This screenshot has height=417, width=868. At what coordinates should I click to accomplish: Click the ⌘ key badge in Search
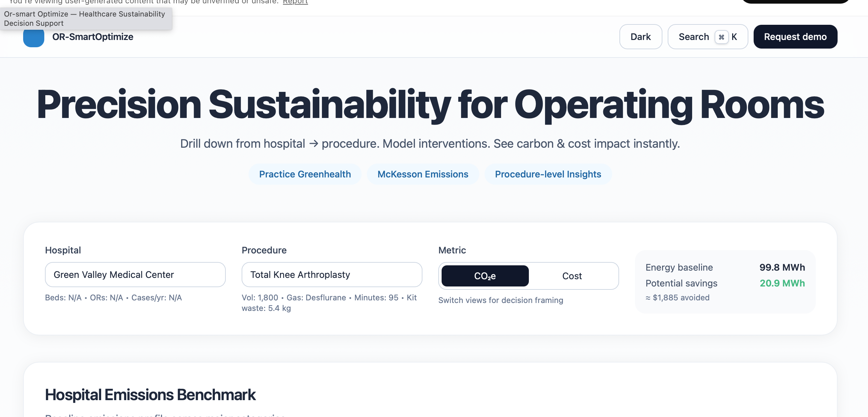coord(721,37)
